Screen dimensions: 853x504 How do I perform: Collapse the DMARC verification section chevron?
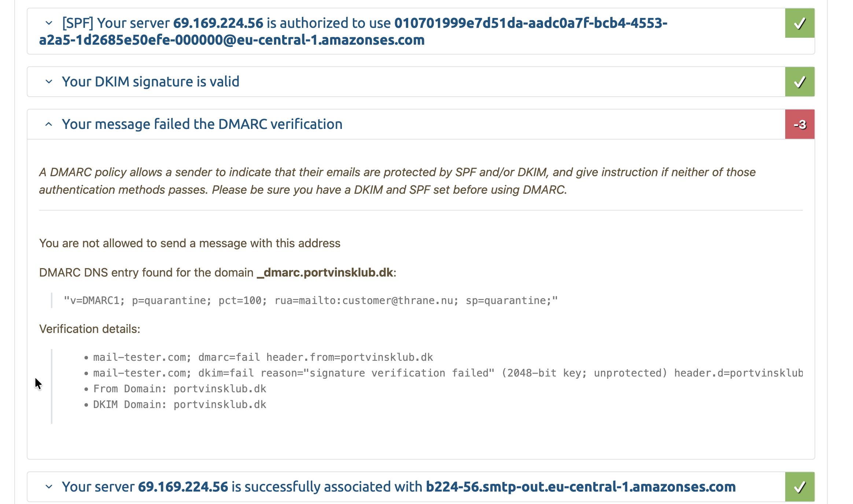pyautogui.click(x=49, y=125)
